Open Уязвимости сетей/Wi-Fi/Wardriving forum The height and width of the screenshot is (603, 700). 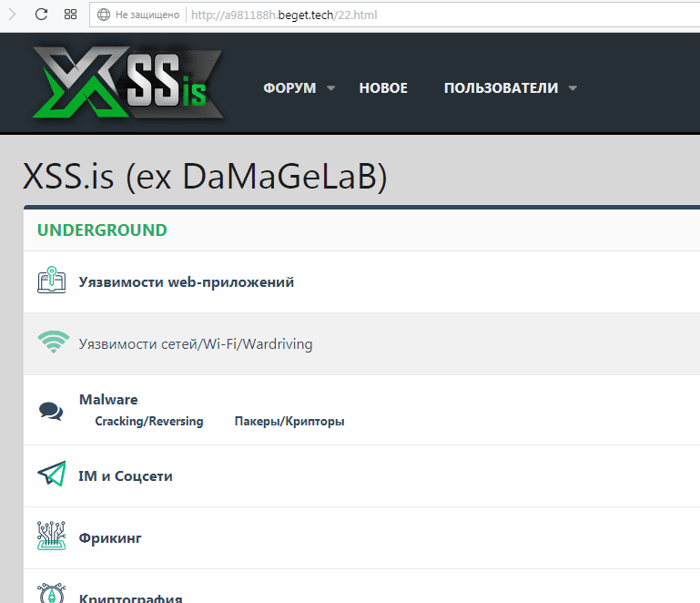(196, 344)
